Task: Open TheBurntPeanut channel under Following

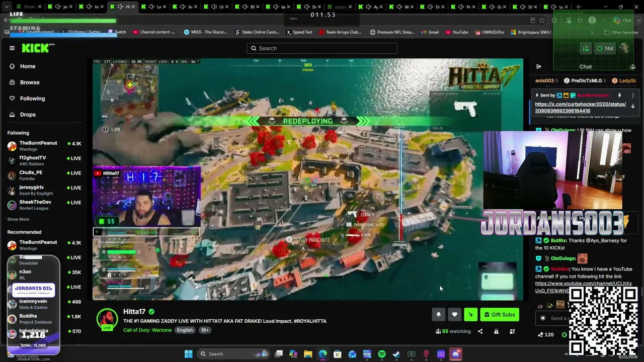Action: point(44,146)
